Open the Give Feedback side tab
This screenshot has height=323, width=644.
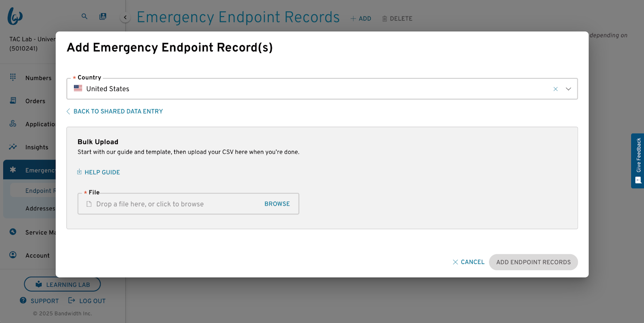coord(638,161)
